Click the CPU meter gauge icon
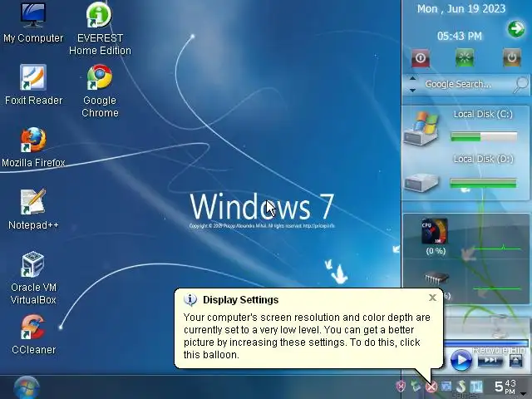The height and width of the screenshot is (399, 532). pyautogui.click(x=434, y=231)
